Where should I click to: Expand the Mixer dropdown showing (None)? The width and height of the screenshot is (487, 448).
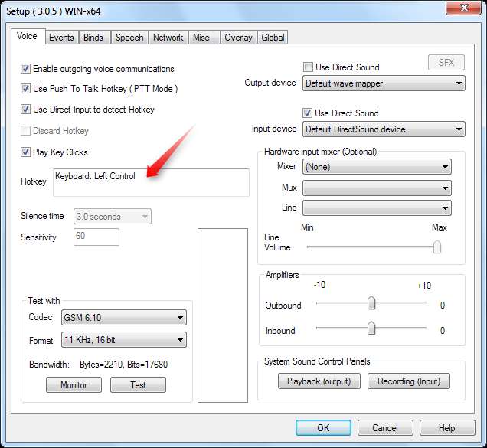click(377, 167)
